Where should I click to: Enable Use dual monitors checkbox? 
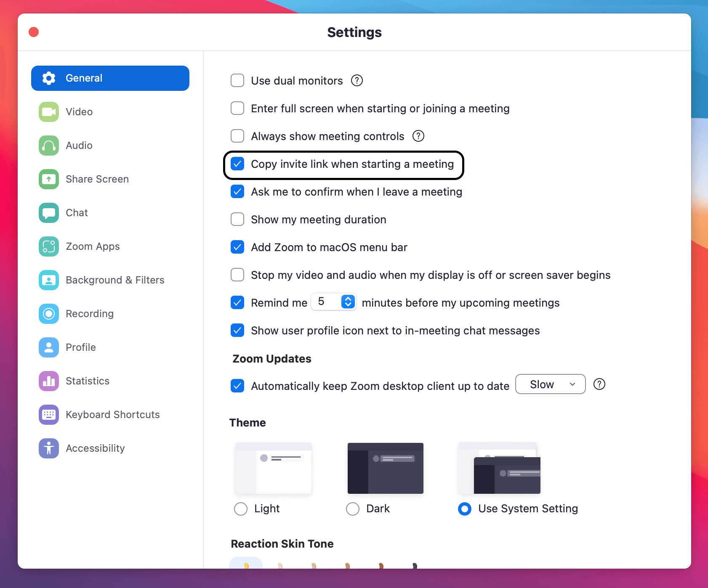(237, 80)
